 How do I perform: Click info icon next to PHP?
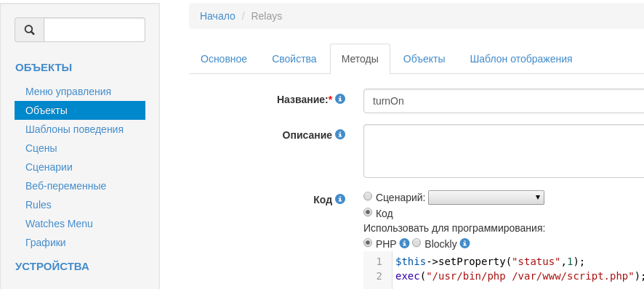[x=405, y=243]
